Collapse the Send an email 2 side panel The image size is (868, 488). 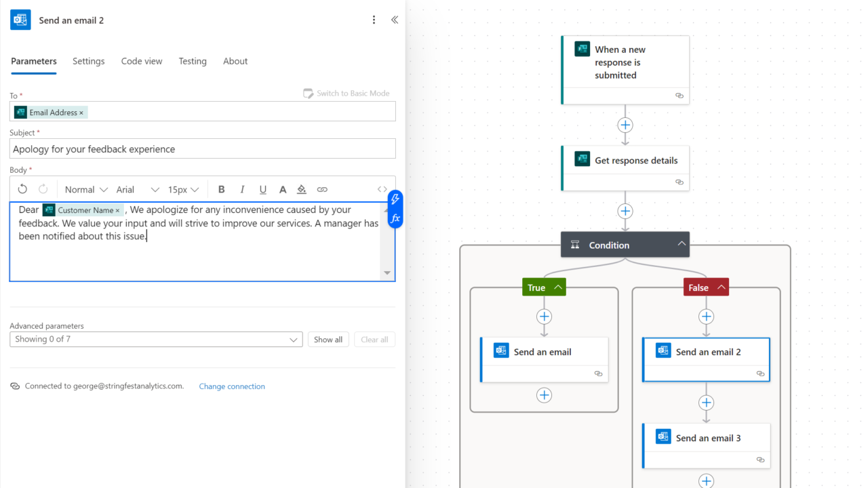tap(395, 20)
